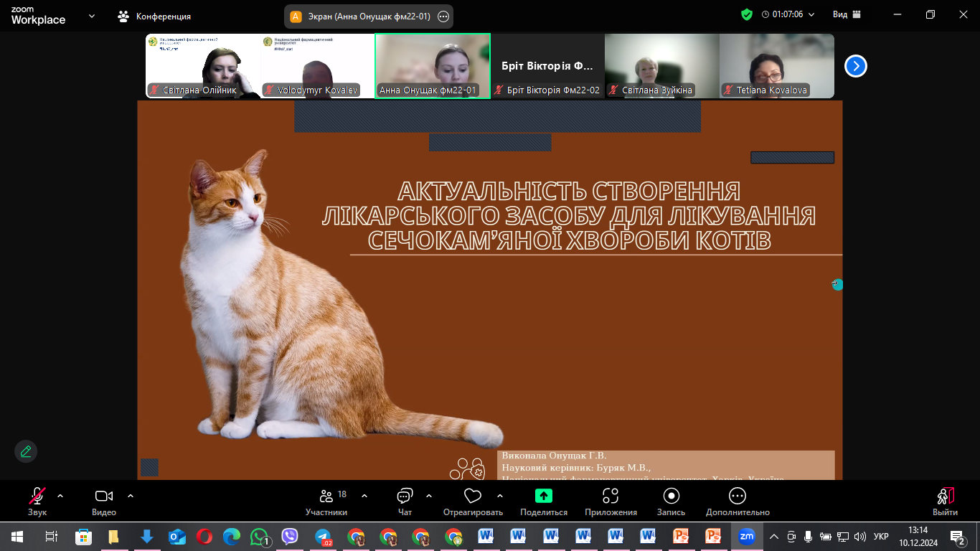Expand the arrow next to Отреагировать
The image size is (980, 551).
click(500, 496)
